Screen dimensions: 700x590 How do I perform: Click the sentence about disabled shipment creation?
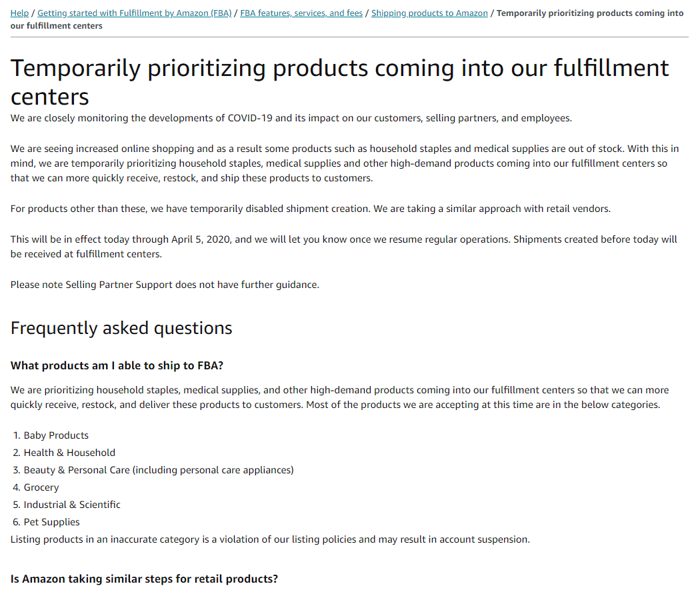coord(310,209)
